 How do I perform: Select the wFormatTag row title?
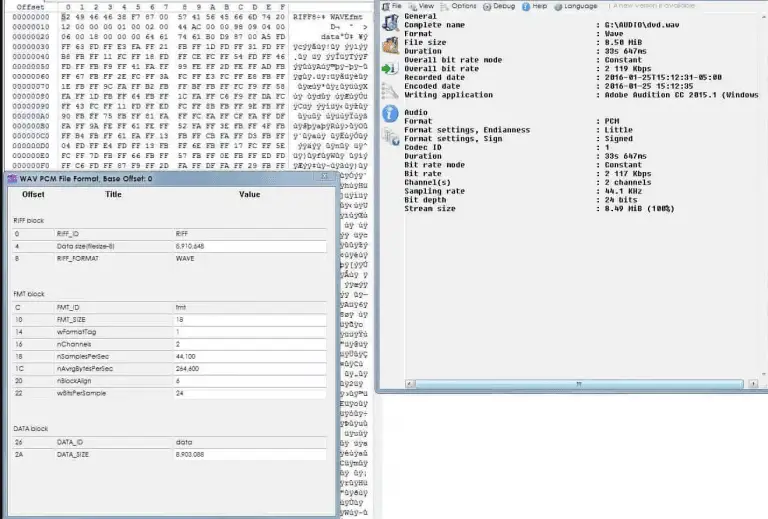[x=76, y=332]
